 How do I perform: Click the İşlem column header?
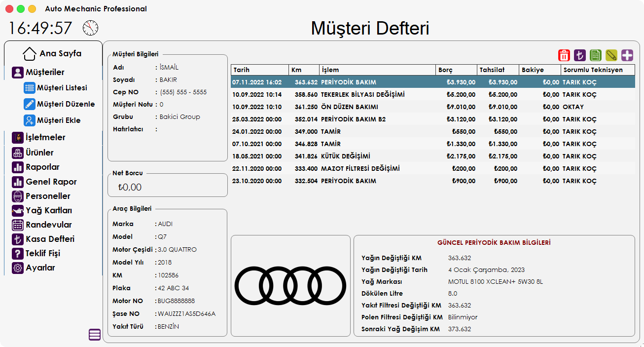(x=377, y=70)
